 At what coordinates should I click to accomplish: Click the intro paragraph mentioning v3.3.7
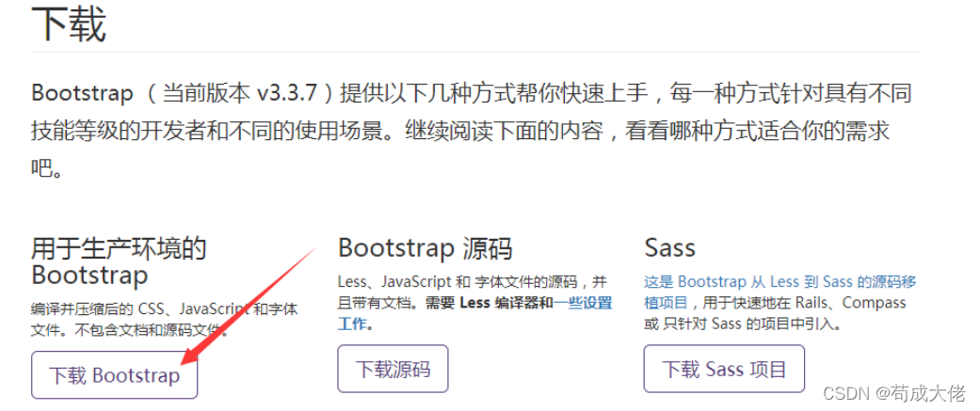coord(472,131)
